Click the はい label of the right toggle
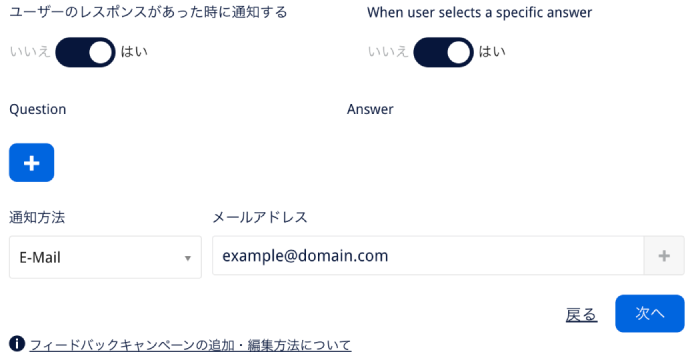 coord(492,52)
